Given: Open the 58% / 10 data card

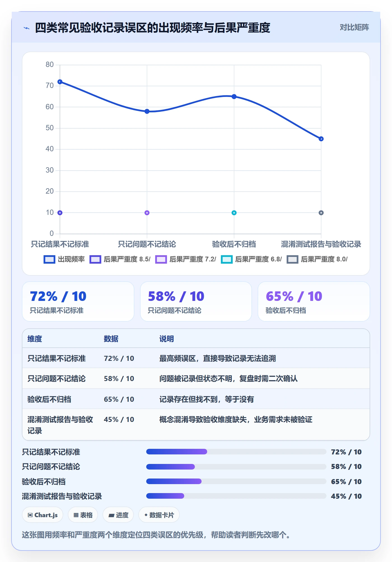Looking at the screenshot, I should pos(196,301).
